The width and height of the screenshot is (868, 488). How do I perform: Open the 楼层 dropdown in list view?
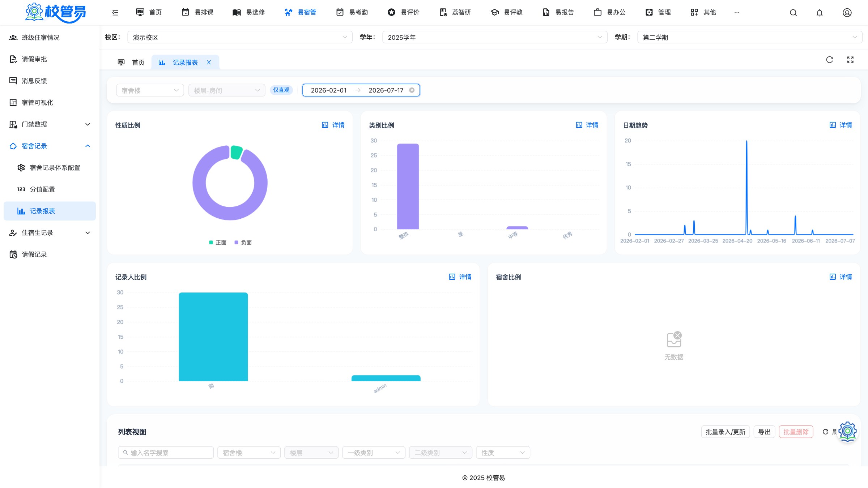(311, 453)
